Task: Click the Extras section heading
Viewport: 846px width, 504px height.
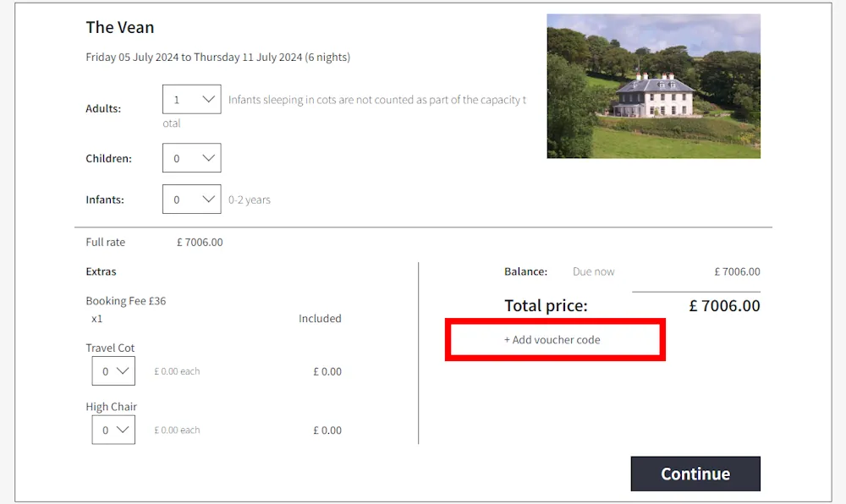Action: click(101, 271)
